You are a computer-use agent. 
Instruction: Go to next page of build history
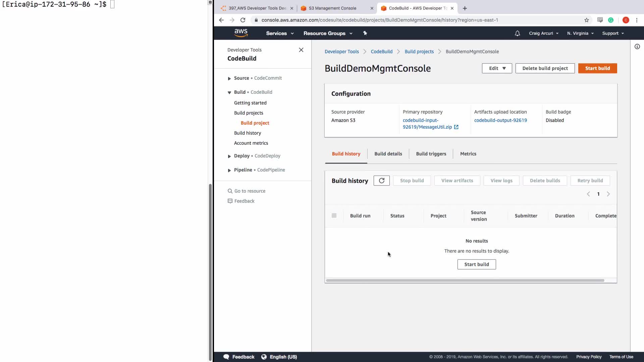608,194
